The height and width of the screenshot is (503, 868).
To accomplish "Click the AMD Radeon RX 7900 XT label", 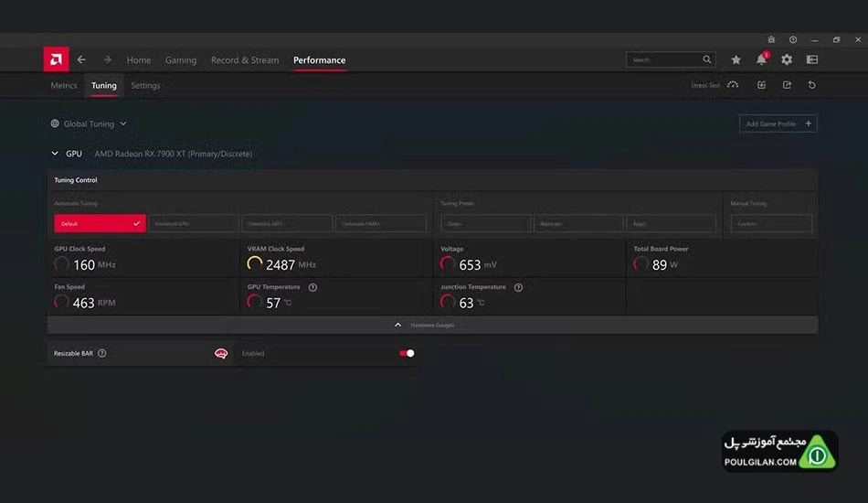I will click(174, 154).
